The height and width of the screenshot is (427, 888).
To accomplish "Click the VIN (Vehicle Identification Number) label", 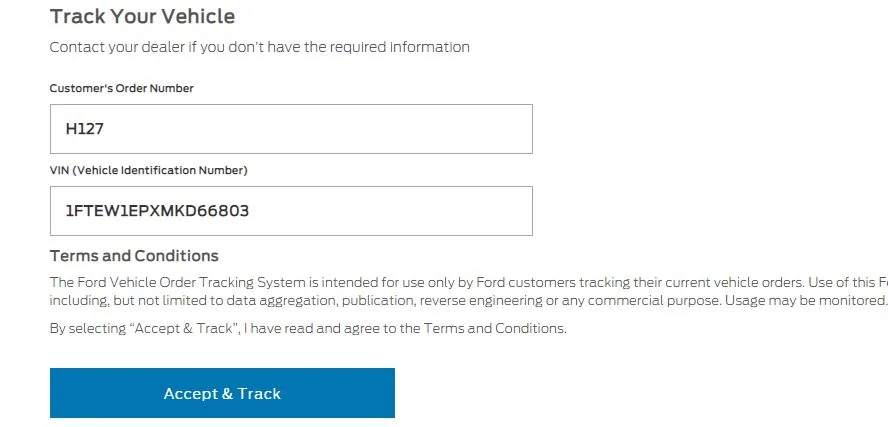I will [x=148, y=170].
